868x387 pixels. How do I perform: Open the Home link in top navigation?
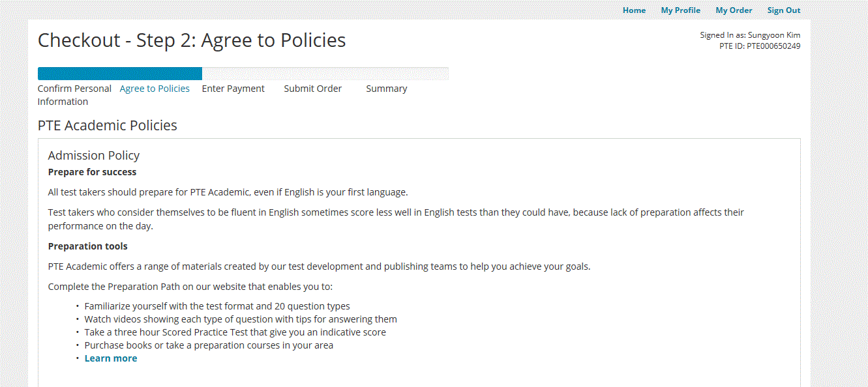pos(634,10)
